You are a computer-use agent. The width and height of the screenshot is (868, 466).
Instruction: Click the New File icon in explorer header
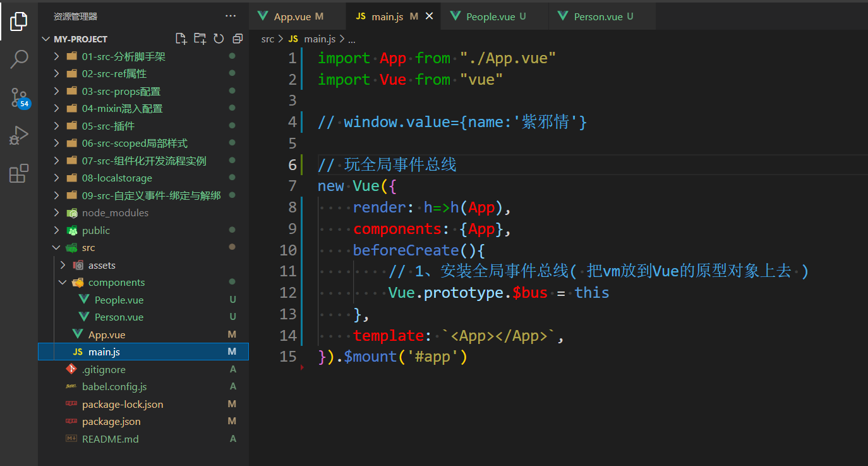click(181, 39)
